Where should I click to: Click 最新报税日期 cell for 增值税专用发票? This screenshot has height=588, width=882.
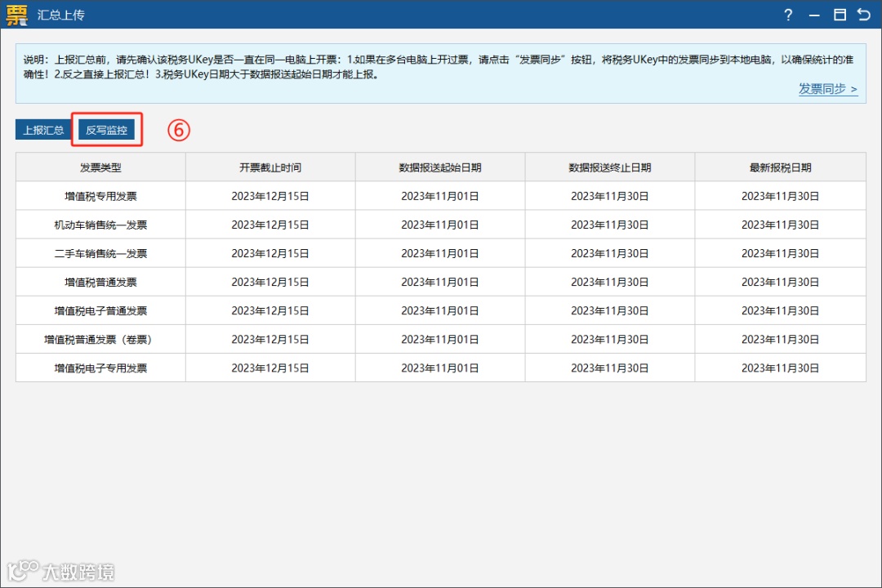pyautogui.click(x=780, y=196)
